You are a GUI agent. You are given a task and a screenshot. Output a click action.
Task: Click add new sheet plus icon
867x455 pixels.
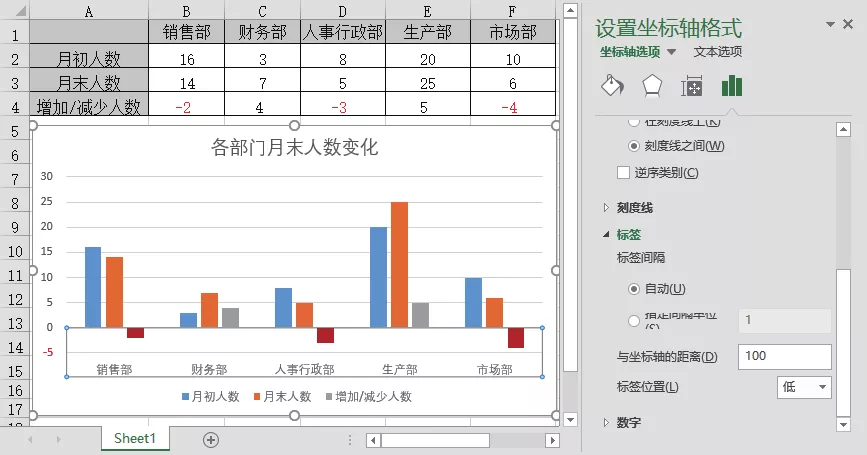pos(211,440)
